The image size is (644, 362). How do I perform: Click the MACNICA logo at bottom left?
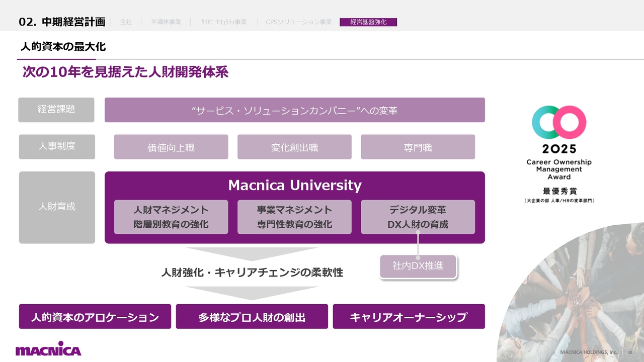[48, 349]
